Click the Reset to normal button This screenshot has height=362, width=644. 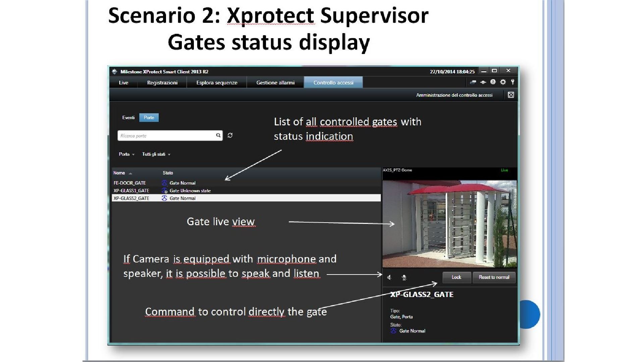coord(494,277)
